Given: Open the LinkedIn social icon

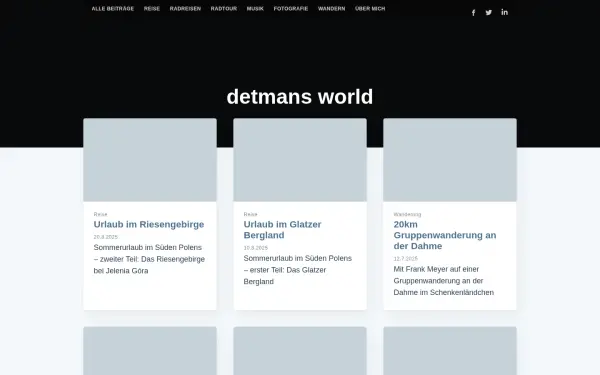Looking at the screenshot, I should tap(504, 12).
